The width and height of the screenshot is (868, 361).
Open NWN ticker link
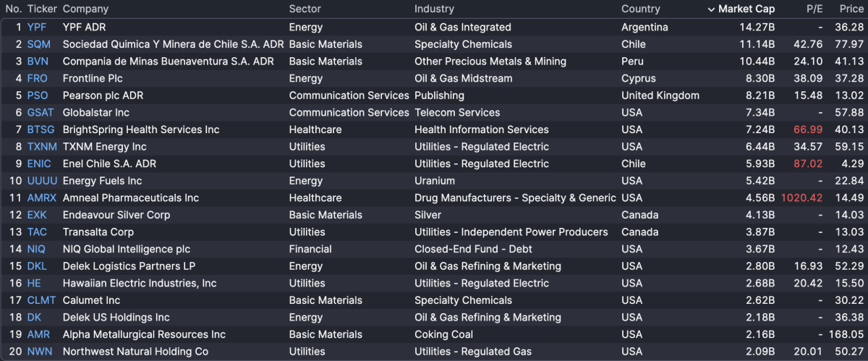pyautogui.click(x=39, y=352)
